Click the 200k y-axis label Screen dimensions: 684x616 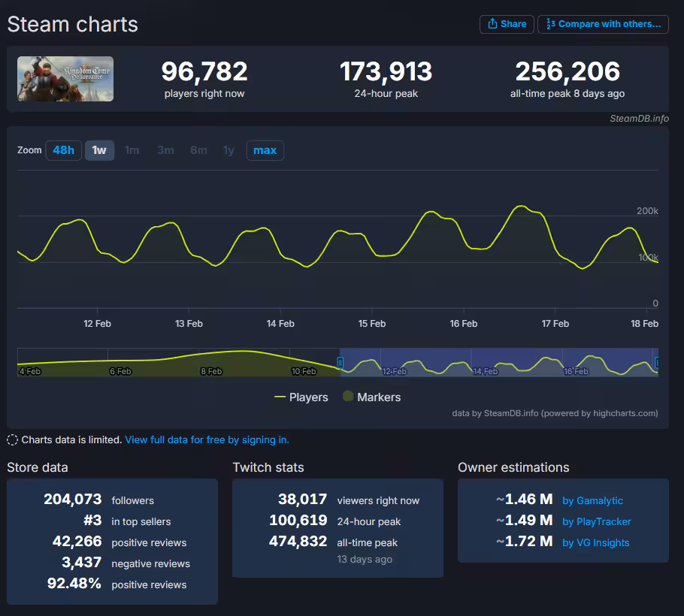point(647,211)
